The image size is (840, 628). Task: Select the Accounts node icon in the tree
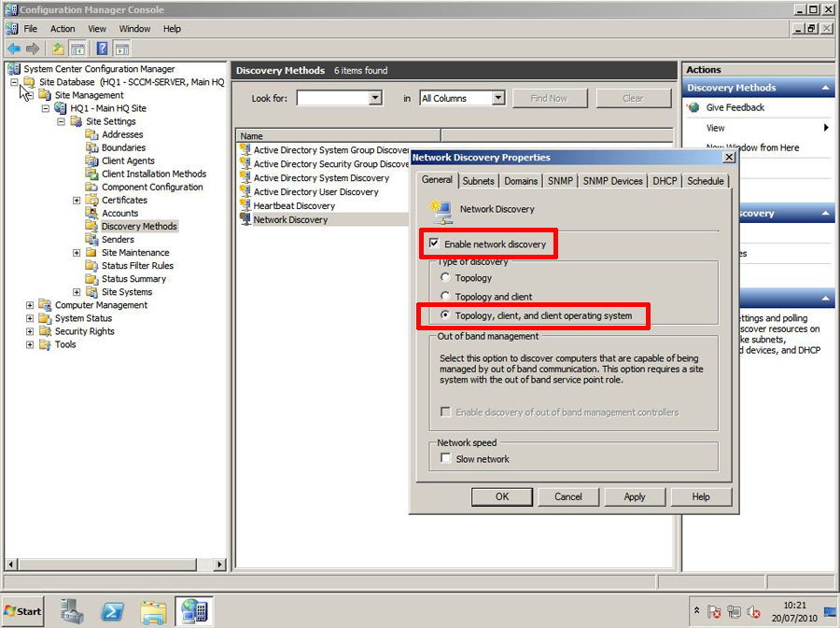(x=91, y=213)
